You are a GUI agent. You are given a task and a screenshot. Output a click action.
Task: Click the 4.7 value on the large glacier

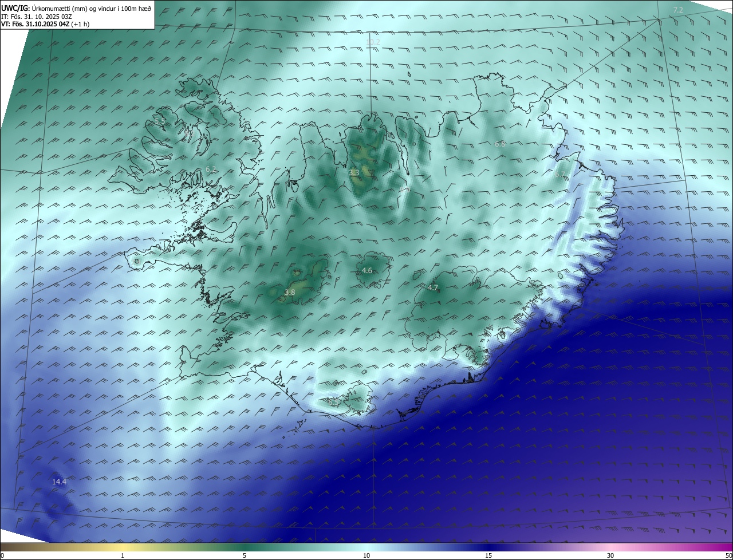433,287
